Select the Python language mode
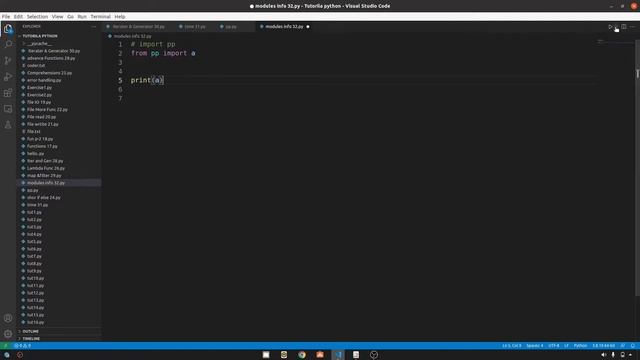 tap(580, 346)
